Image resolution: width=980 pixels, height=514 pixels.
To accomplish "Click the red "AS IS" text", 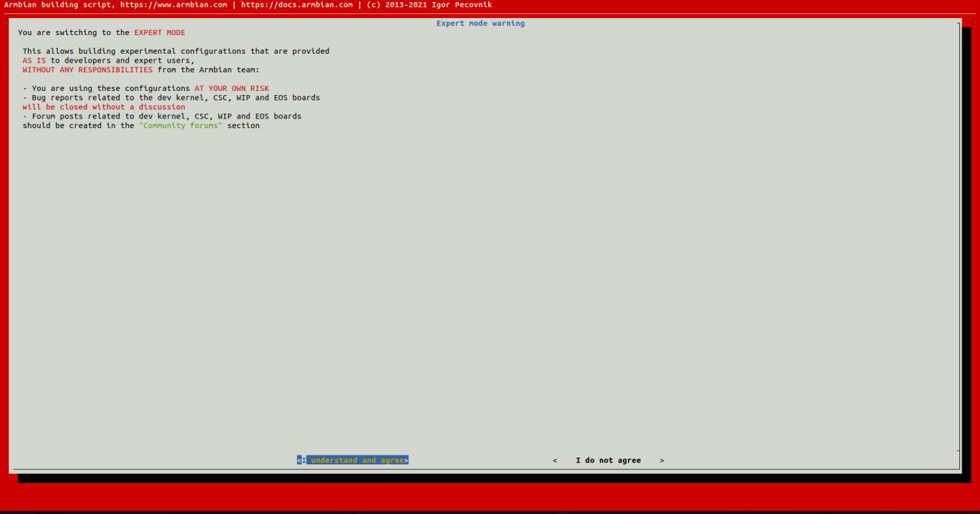I will coord(34,61).
